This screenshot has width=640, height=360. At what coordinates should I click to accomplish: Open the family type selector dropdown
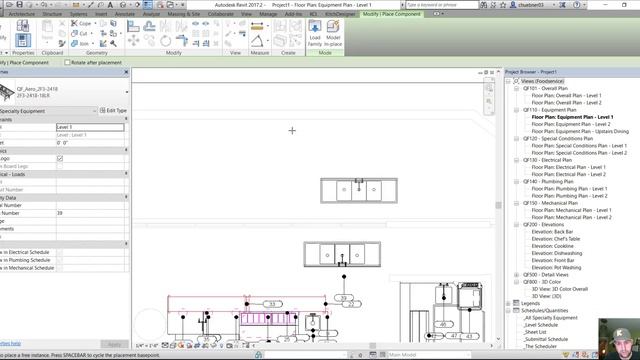[x=127, y=92]
